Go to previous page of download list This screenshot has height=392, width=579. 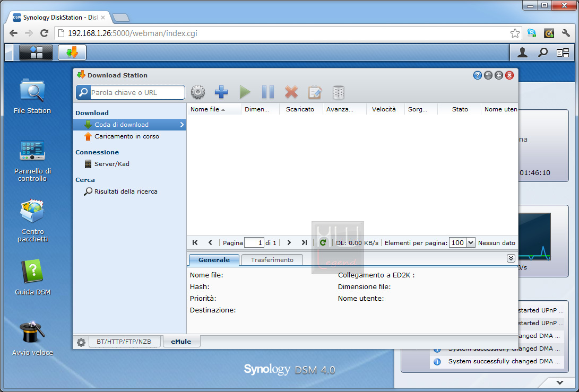pyautogui.click(x=210, y=242)
